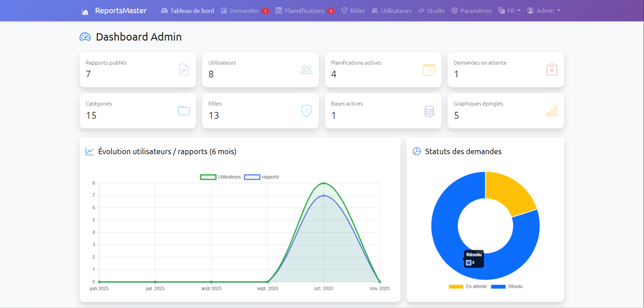Toggle the Utilisateurs series in chart legend
Image resolution: width=644 pixels, height=308 pixels.
pyautogui.click(x=221, y=177)
